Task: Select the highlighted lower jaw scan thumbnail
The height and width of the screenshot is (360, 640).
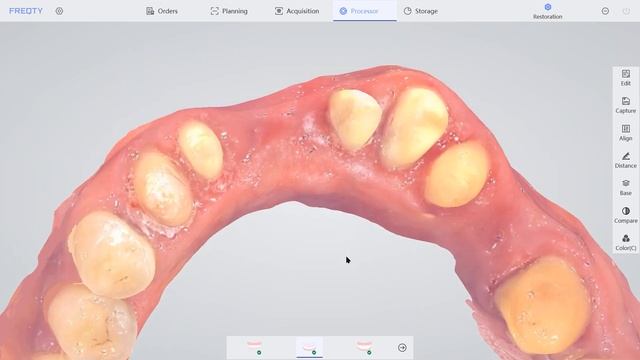Action: click(x=309, y=347)
